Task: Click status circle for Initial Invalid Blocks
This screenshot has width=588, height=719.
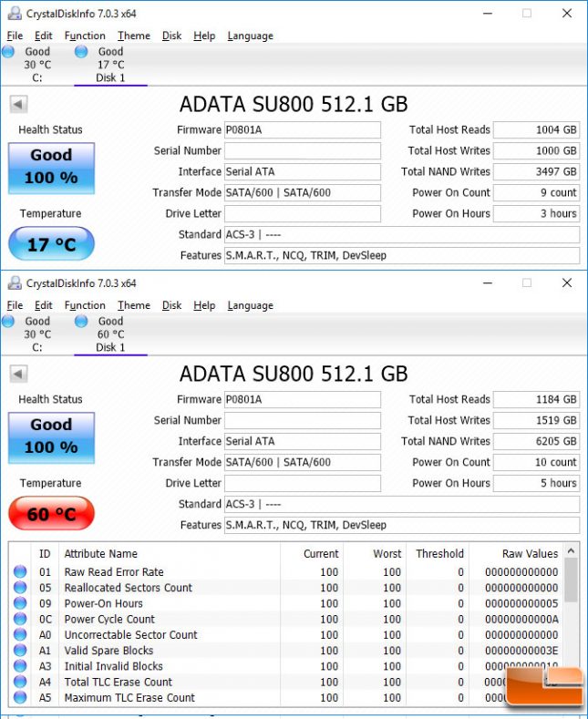Action: [20, 666]
